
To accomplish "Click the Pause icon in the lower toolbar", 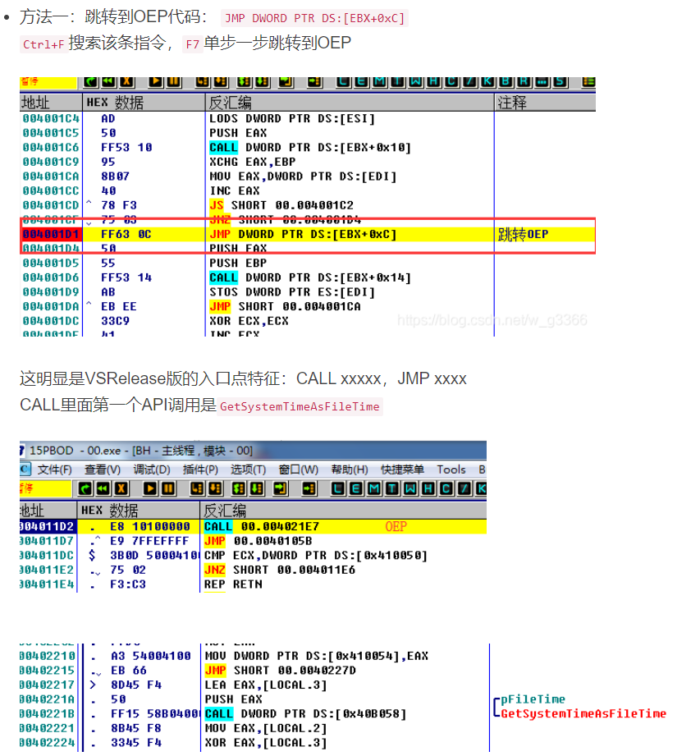I will point(168,489).
